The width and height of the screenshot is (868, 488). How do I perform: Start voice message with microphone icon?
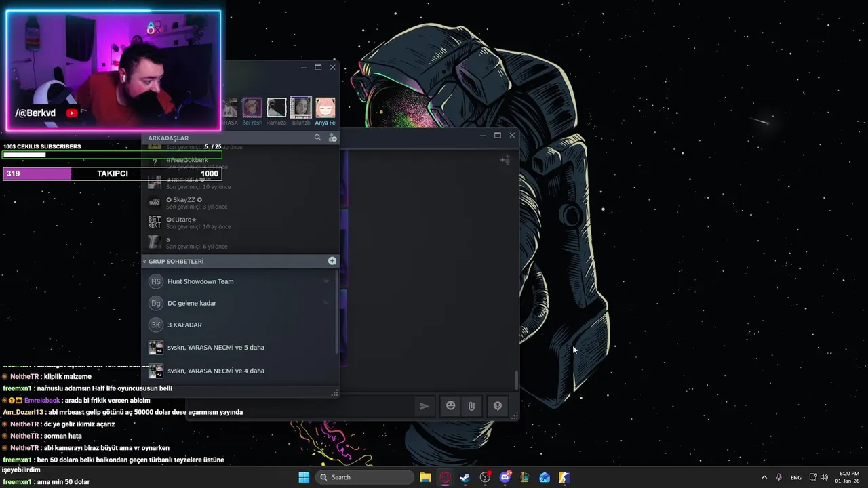(497, 406)
